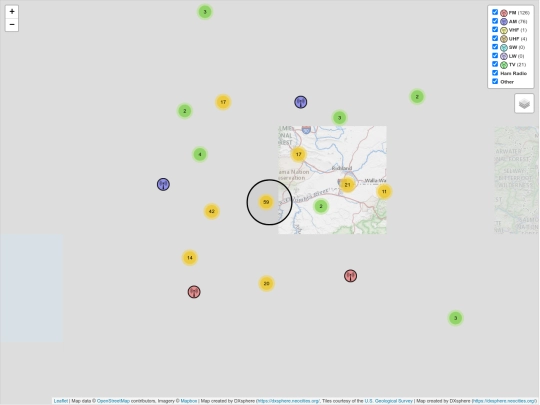Open the 21 cluster near Richland

pyautogui.click(x=347, y=185)
